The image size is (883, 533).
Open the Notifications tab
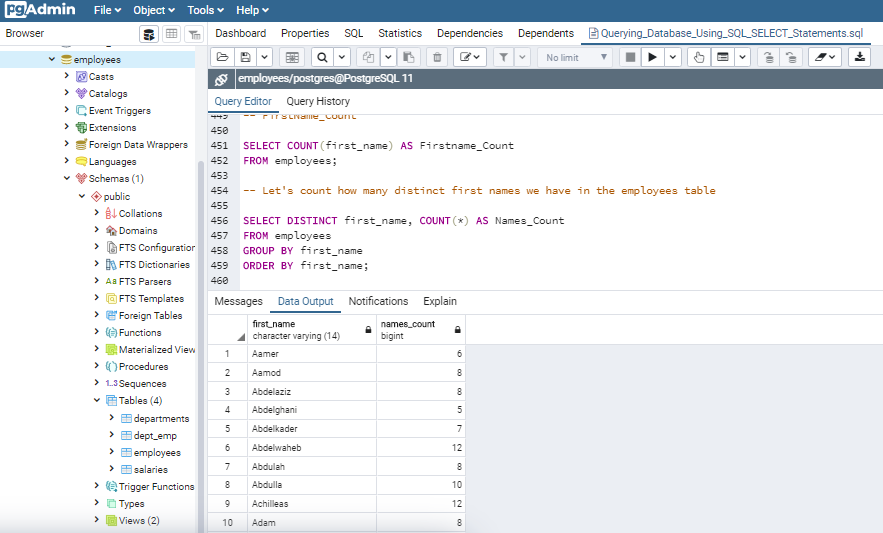(378, 301)
